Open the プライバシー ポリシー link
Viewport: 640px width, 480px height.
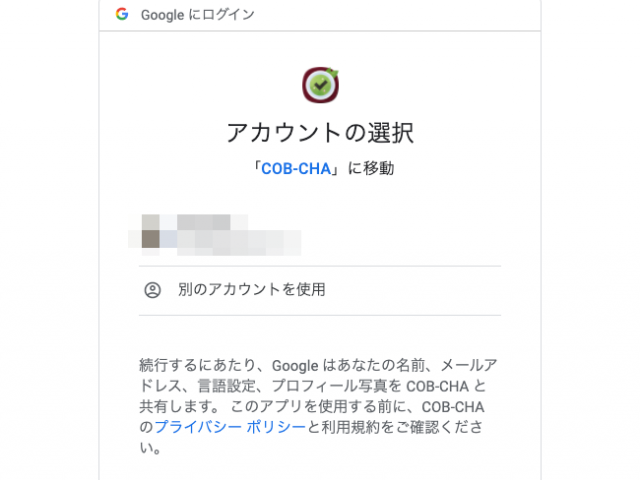(x=229, y=426)
